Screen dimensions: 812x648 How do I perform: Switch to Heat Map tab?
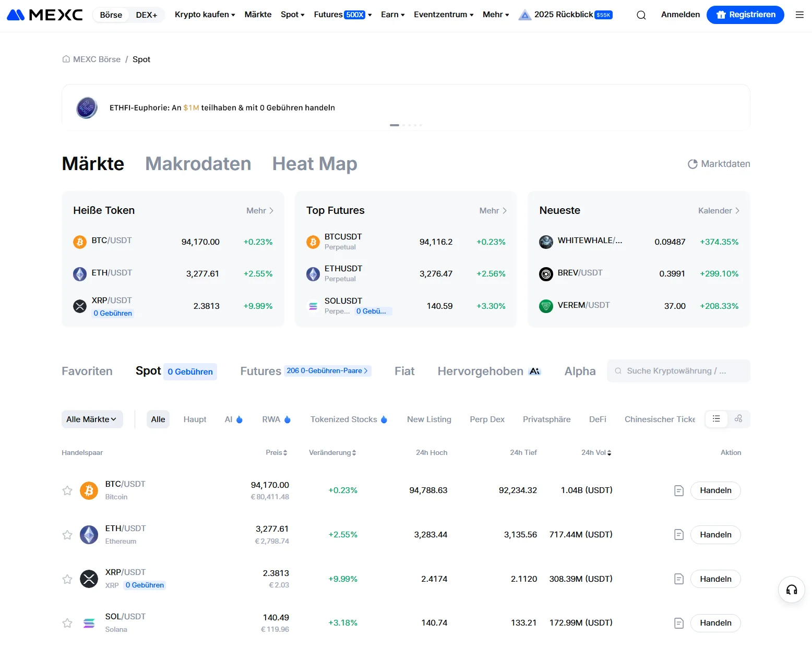click(315, 164)
